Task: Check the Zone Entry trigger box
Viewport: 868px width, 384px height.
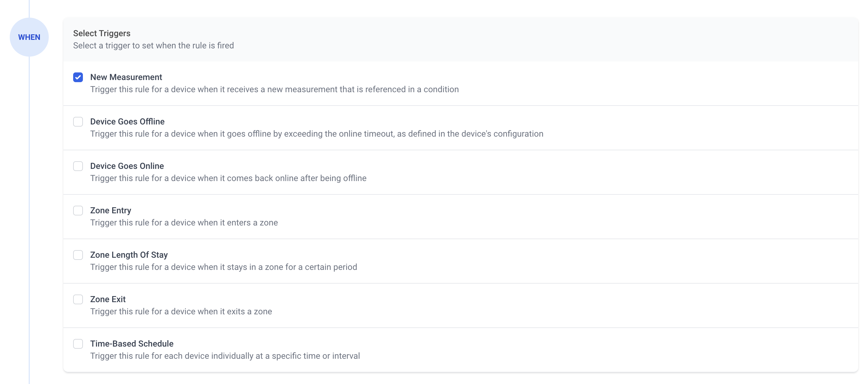Action: pyautogui.click(x=78, y=211)
